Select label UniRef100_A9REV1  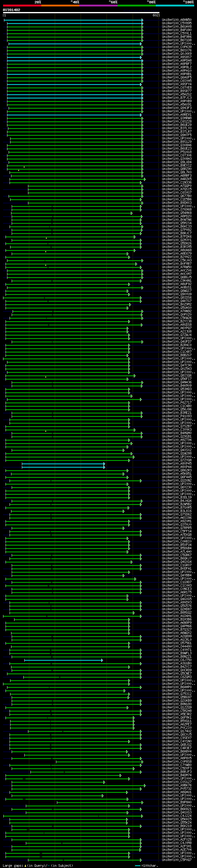point(177,115)
